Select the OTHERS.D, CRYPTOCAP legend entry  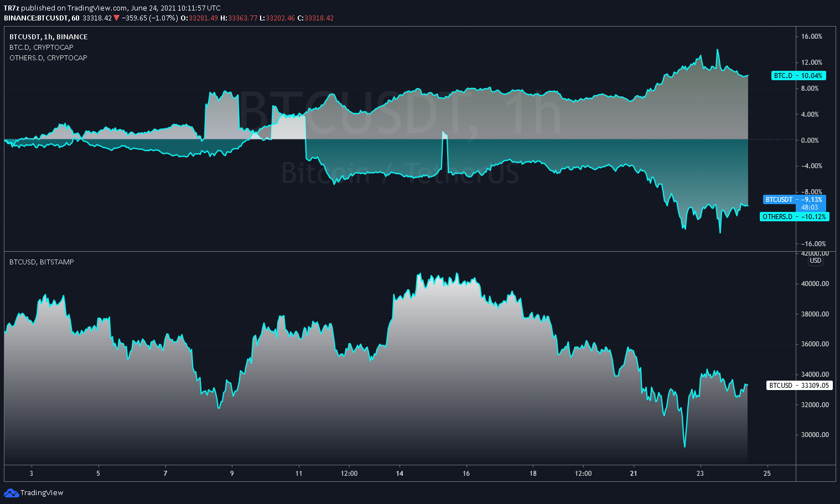[48, 58]
